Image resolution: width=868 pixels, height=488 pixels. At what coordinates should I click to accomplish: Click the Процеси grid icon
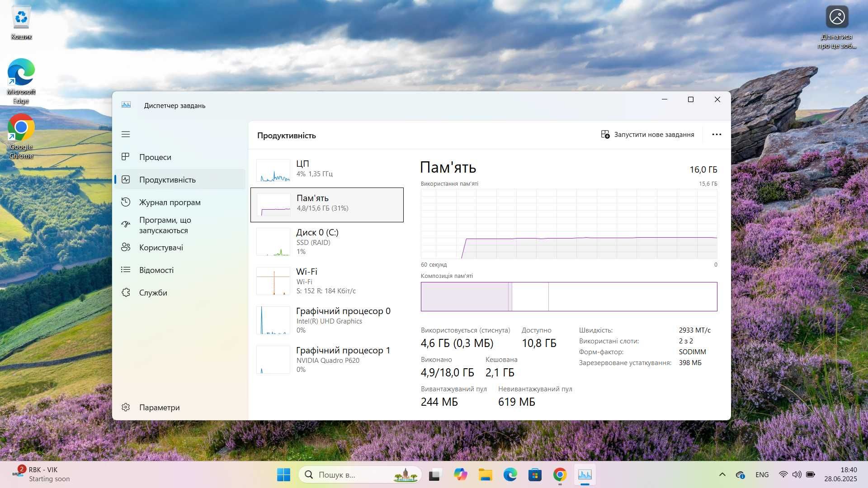pyautogui.click(x=126, y=157)
